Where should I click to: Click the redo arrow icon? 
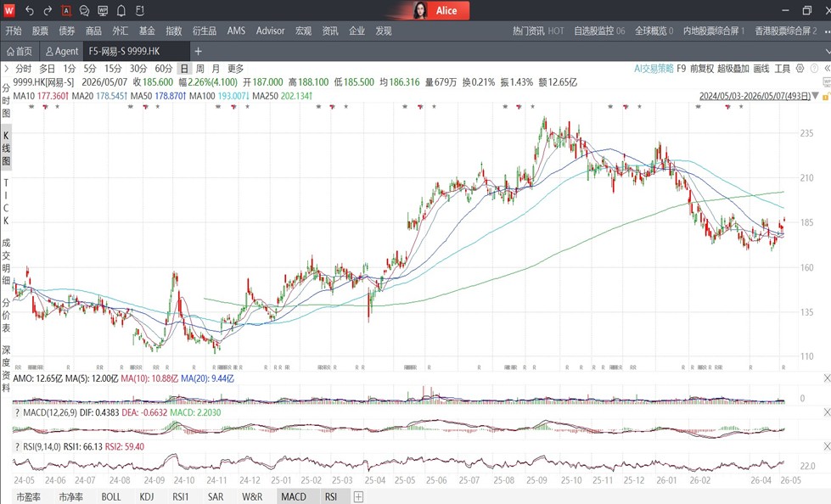click(x=48, y=10)
